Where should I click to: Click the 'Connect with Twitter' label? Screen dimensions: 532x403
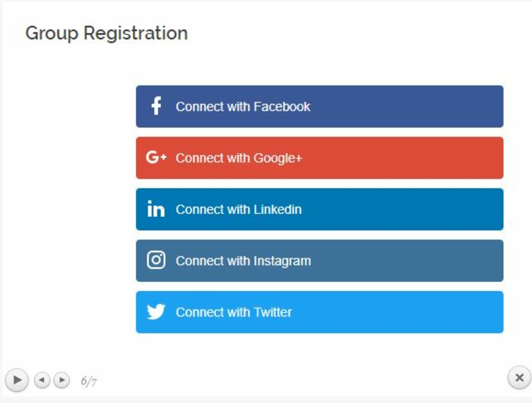[x=234, y=312]
